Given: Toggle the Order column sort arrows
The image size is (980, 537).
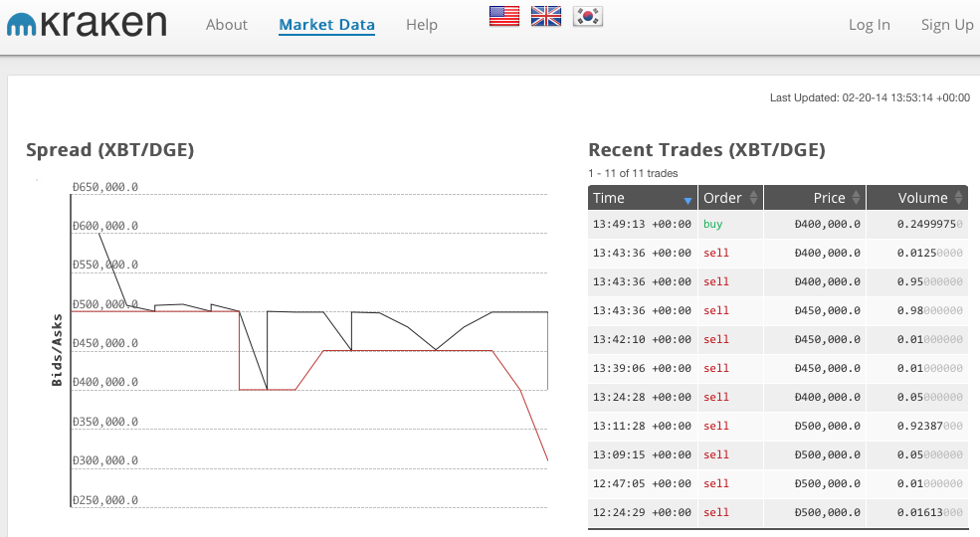Looking at the screenshot, I should [x=753, y=198].
